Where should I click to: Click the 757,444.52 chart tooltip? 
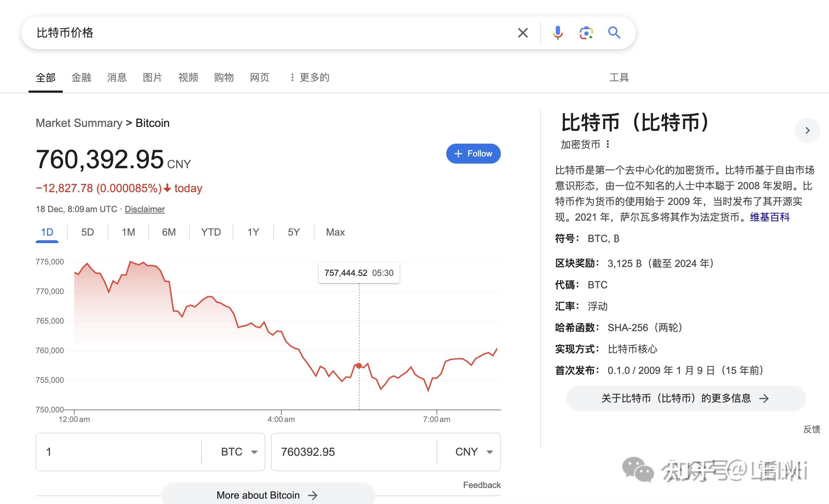pos(359,273)
